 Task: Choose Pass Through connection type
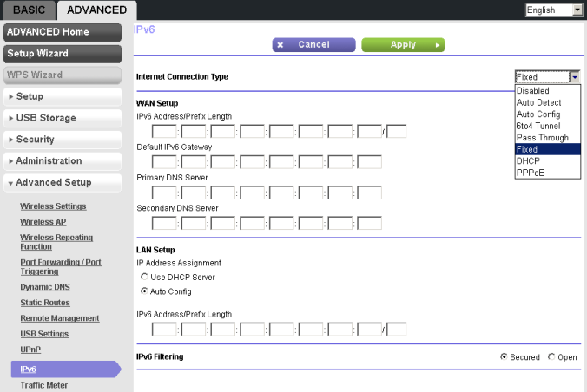point(548,138)
